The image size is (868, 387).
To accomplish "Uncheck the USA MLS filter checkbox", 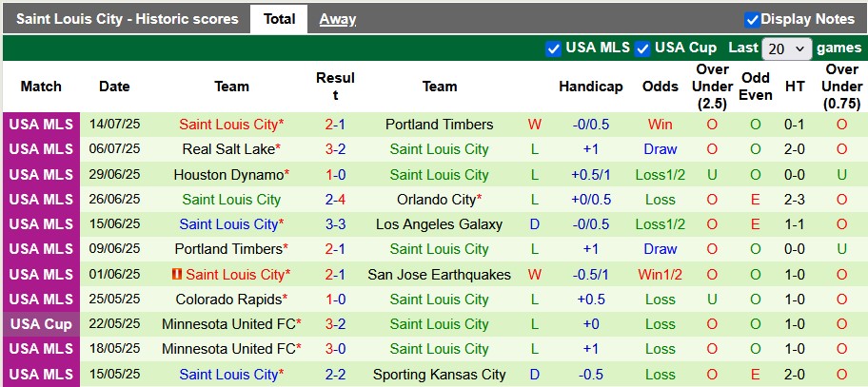I will (x=553, y=48).
